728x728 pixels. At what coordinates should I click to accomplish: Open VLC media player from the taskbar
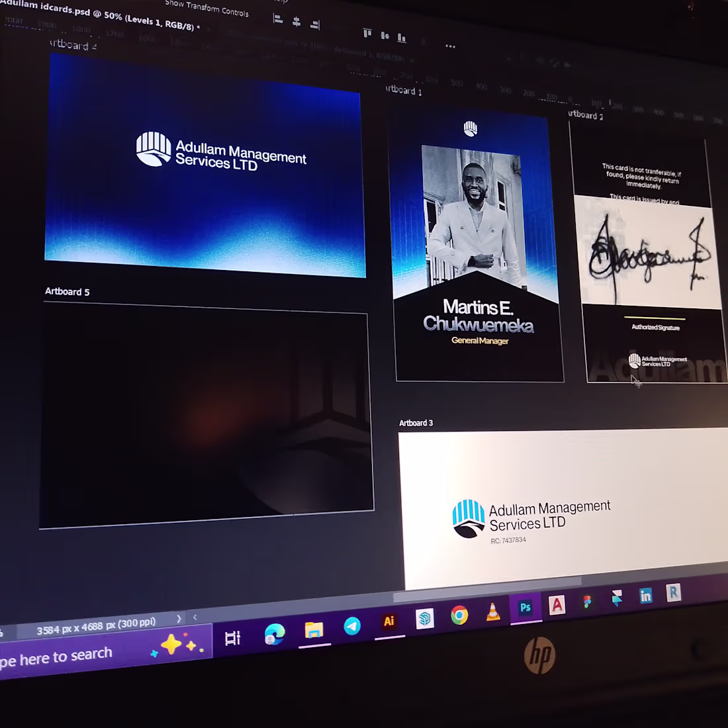[493, 612]
